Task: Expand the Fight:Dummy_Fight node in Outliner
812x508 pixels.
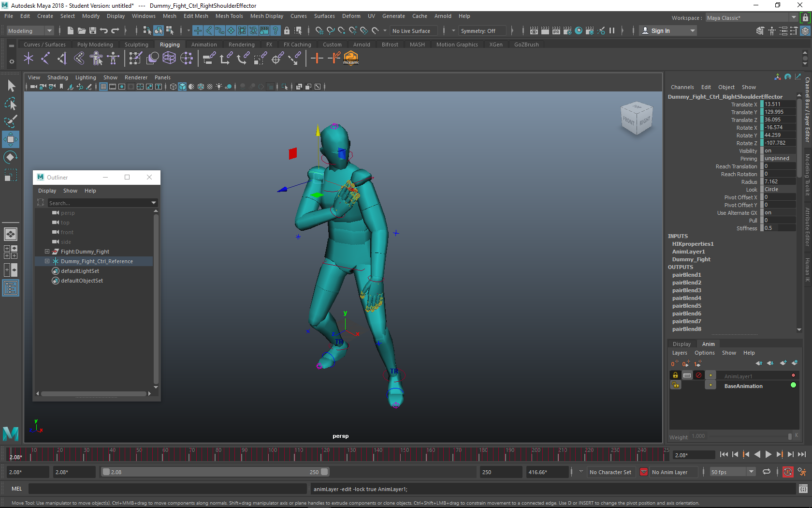Action: click(x=47, y=252)
